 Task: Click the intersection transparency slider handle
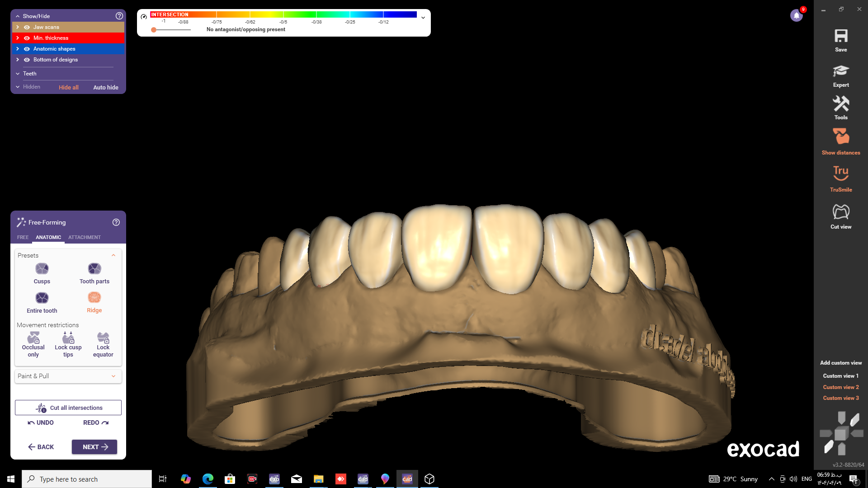pyautogui.click(x=154, y=30)
